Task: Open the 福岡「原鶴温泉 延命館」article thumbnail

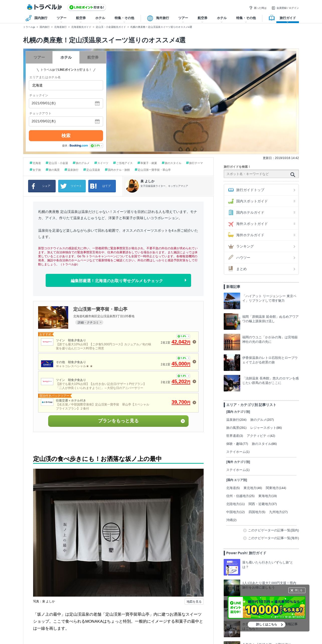Action: click(232, 321)
